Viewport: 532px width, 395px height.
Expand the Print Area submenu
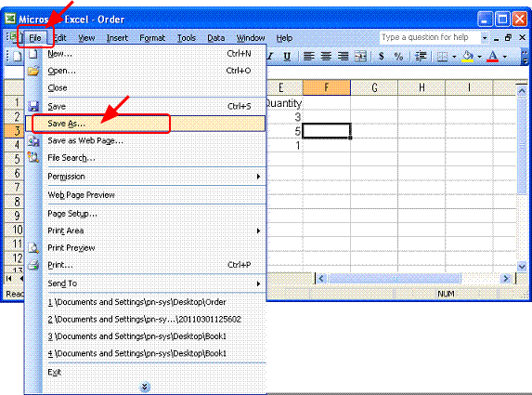point(258,230)
